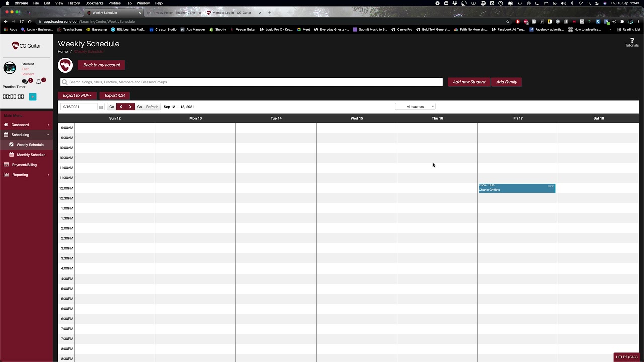The image size is (644, 362).
Task: Reload the page with browser refresh icon
Action: (x=22, y=22)
